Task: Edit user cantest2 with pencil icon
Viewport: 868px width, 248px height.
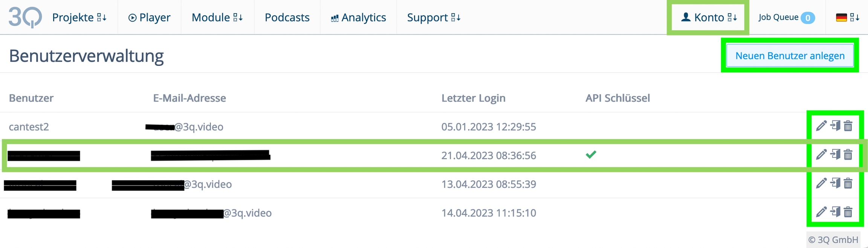Action: (821, 126)
